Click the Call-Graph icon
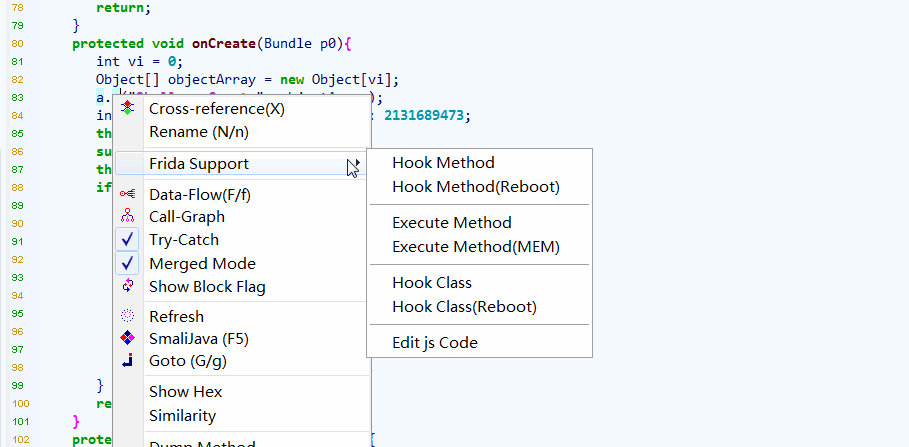 pyautogui.click(x=127, y=216)
